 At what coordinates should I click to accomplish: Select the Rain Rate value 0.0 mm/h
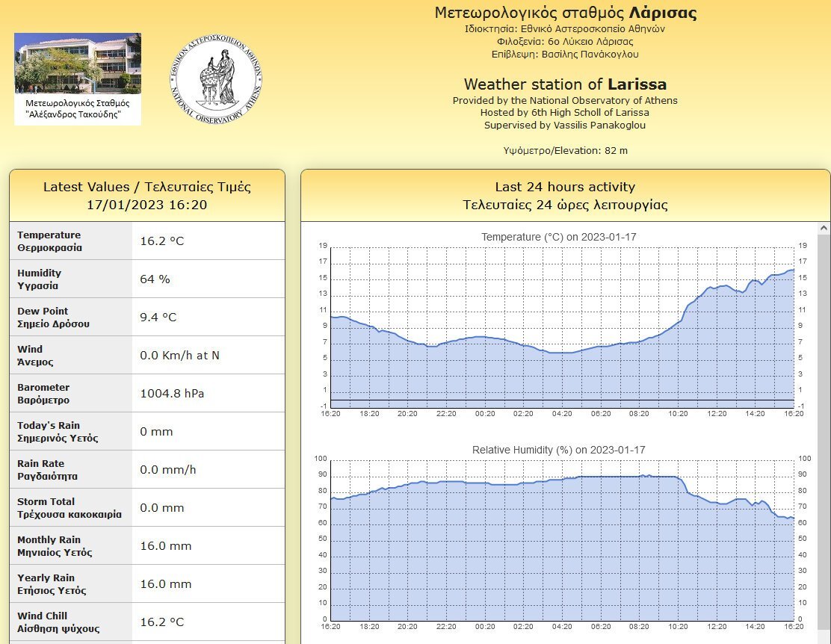[168, 470]
